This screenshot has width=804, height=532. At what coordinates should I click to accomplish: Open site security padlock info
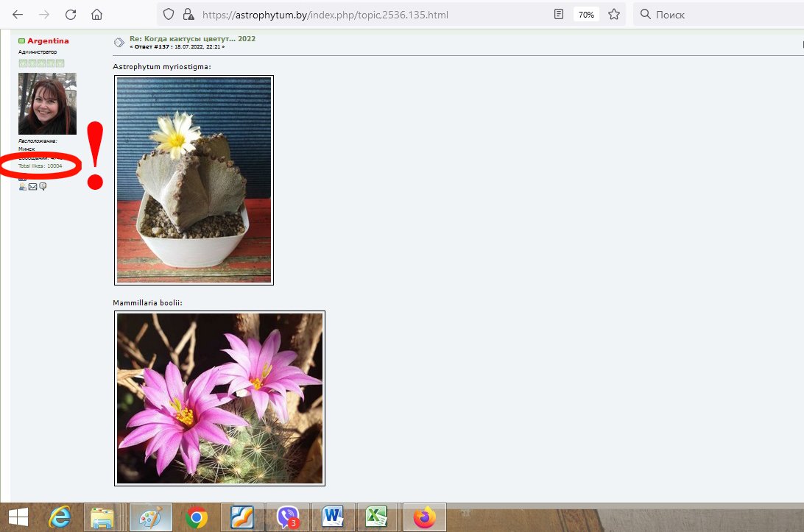[x=188, y=15]
